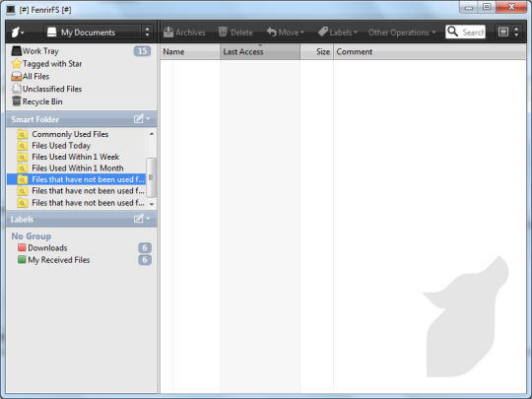Select the Downloads label
The height and width of the screenshot is (399, 532).
click(81, 247)
